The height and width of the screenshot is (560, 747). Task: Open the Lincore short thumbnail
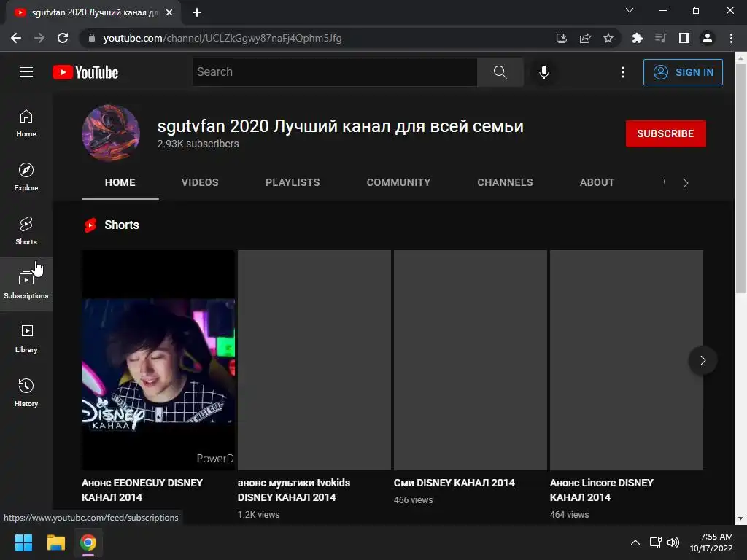click(627, 360)
